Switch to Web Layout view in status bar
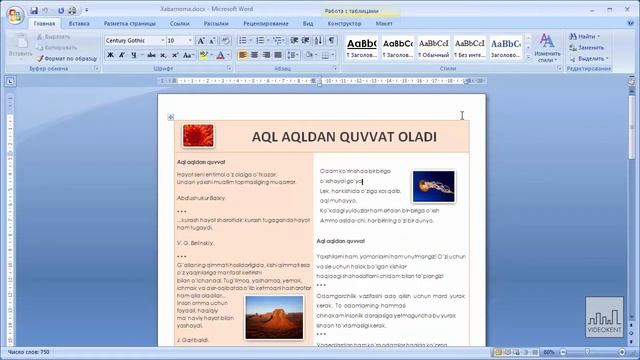Image resolution: width=640 pixels, height=360 pixels. point(516,352)
